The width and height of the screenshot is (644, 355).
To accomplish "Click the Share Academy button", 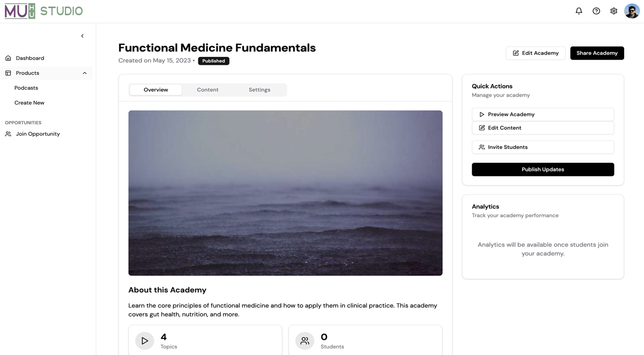I will pyautogui.click(x=597, y=53).
